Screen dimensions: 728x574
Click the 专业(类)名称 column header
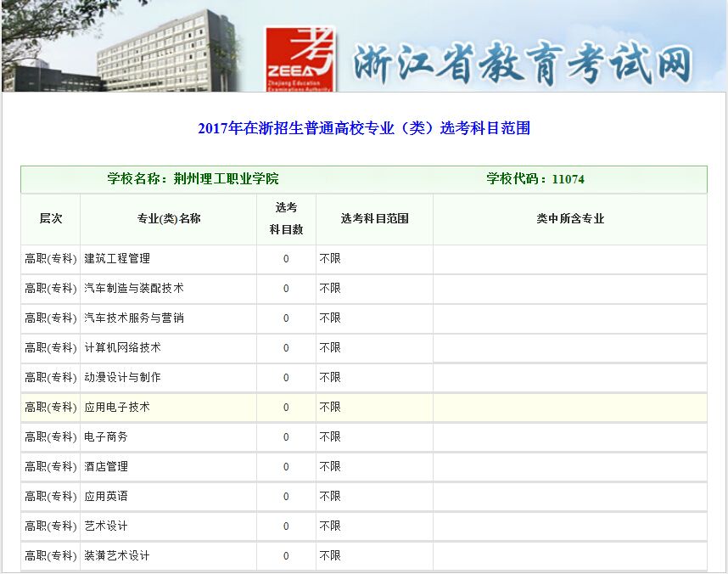click(x=169, y=218)
